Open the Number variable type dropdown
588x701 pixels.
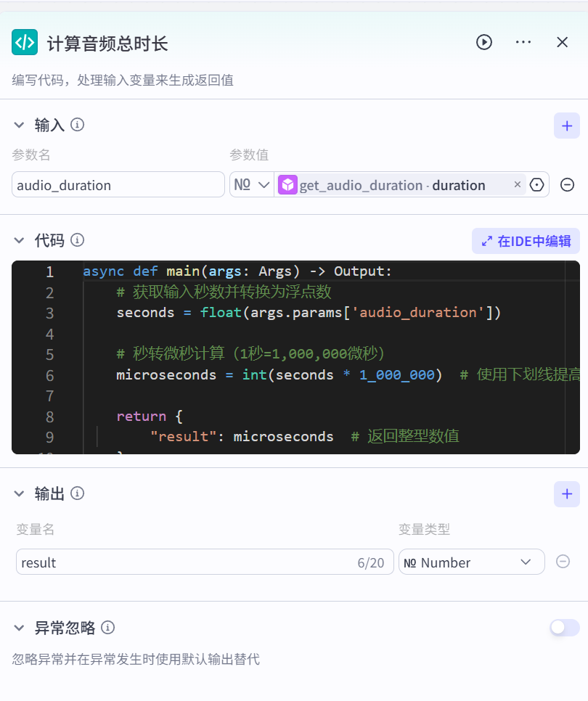(x=472, y=562)
